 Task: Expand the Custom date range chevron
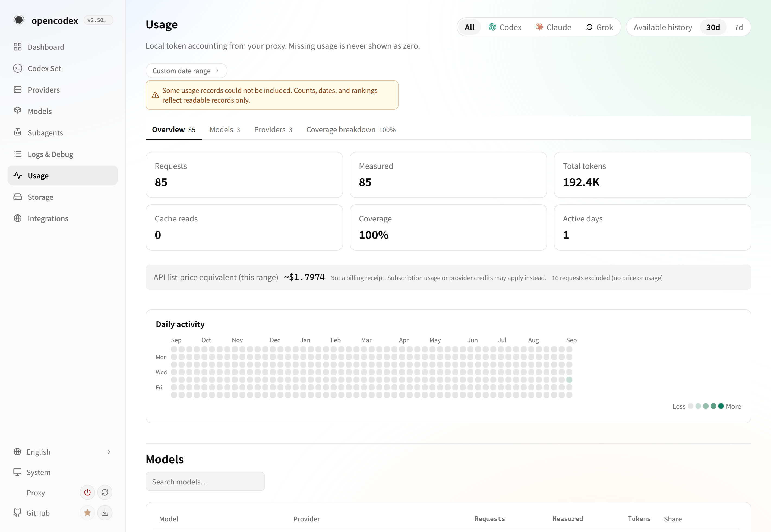tap(217, 71)
